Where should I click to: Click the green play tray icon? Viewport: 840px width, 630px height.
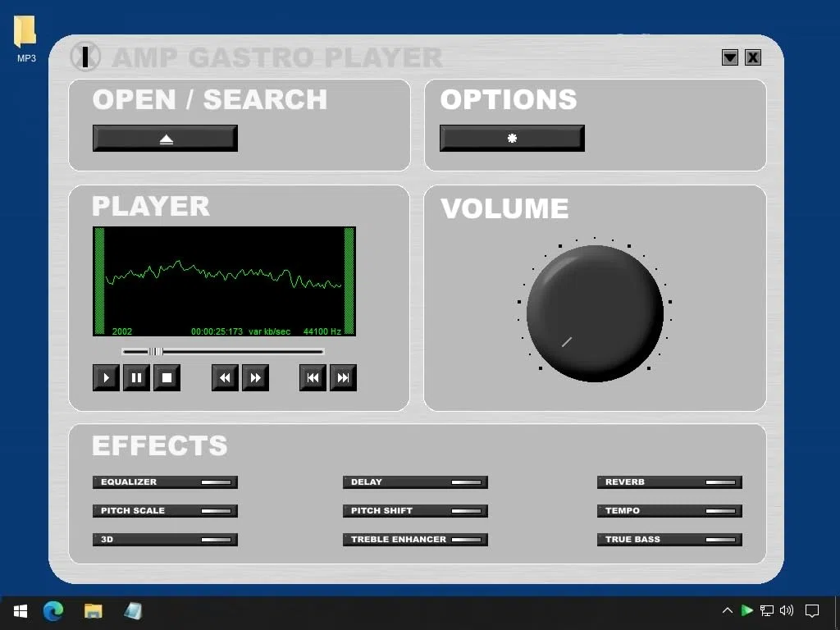click(746, 610)
